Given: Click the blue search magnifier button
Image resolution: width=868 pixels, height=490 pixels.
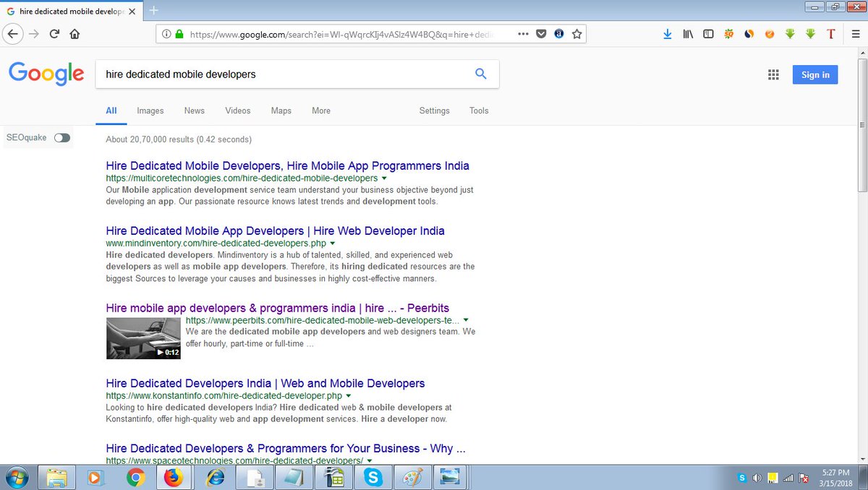Looking at the screenshot, I should pos(480,74).
